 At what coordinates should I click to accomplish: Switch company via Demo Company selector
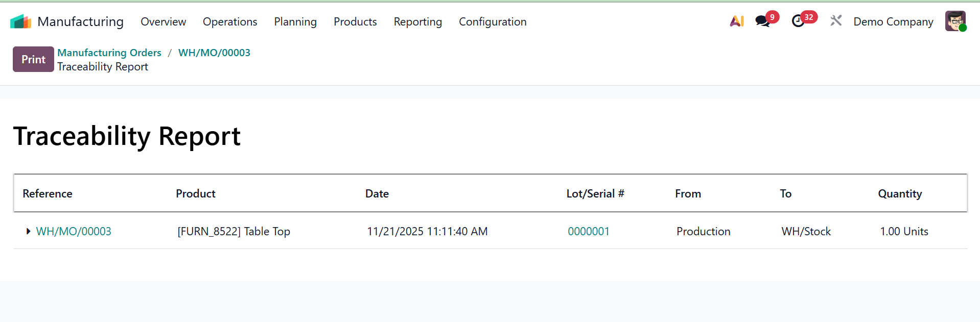tap(893, 22)
